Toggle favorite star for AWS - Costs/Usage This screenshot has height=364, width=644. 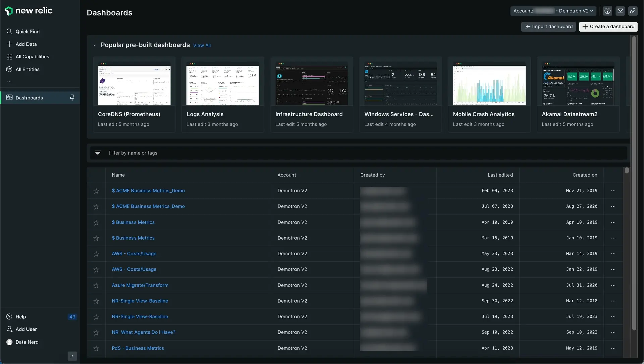(x=96, y=254)
